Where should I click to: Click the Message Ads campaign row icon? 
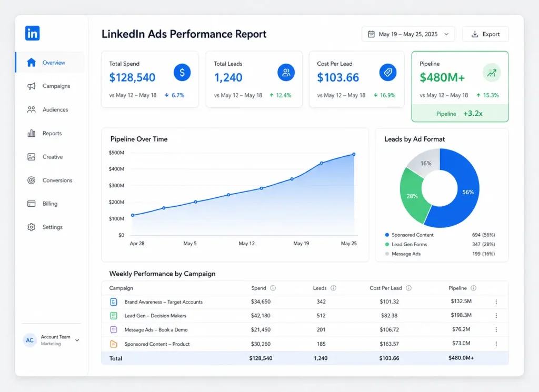click(114, 329)
